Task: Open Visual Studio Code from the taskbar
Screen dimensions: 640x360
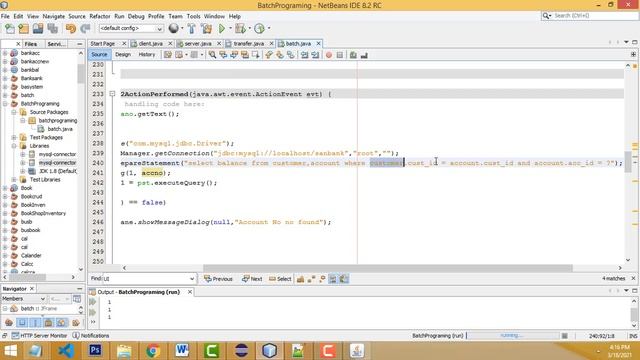Action: point(66,350)
